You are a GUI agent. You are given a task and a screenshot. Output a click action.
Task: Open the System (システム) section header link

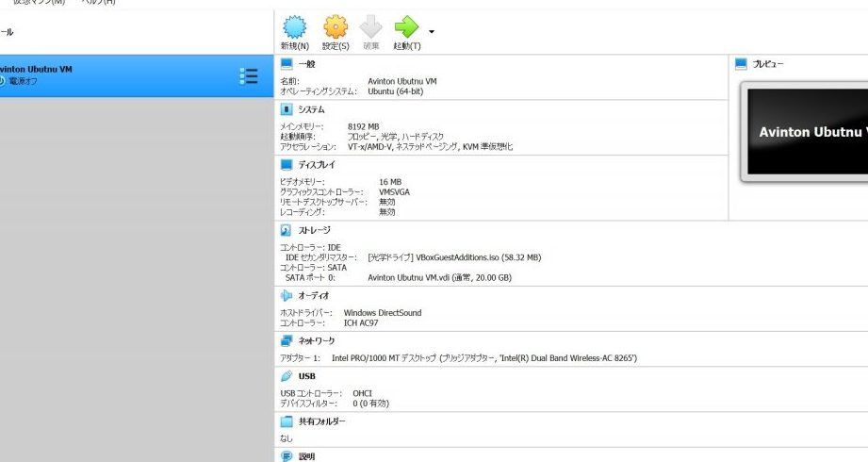pos(311,109)
